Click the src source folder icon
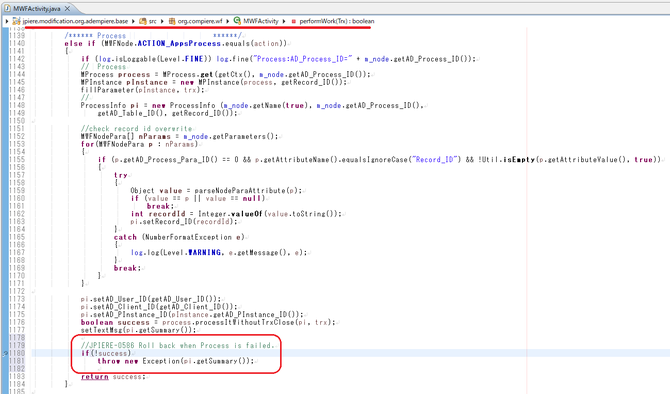 coord(143,21)
